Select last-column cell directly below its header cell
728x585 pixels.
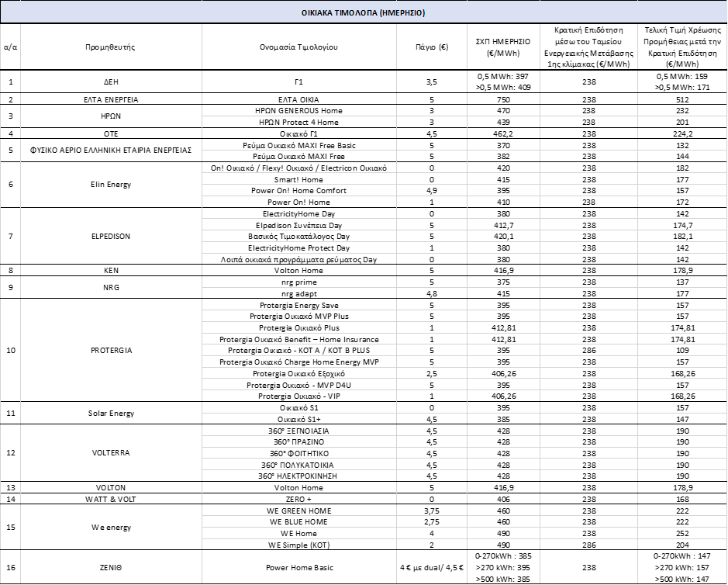click(682, 93)
